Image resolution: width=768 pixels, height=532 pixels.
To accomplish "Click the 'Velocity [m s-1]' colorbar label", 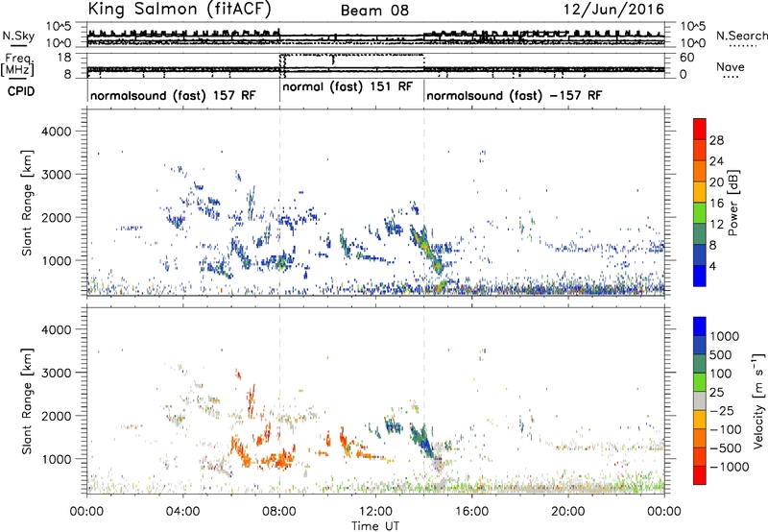I will [758, 400].
